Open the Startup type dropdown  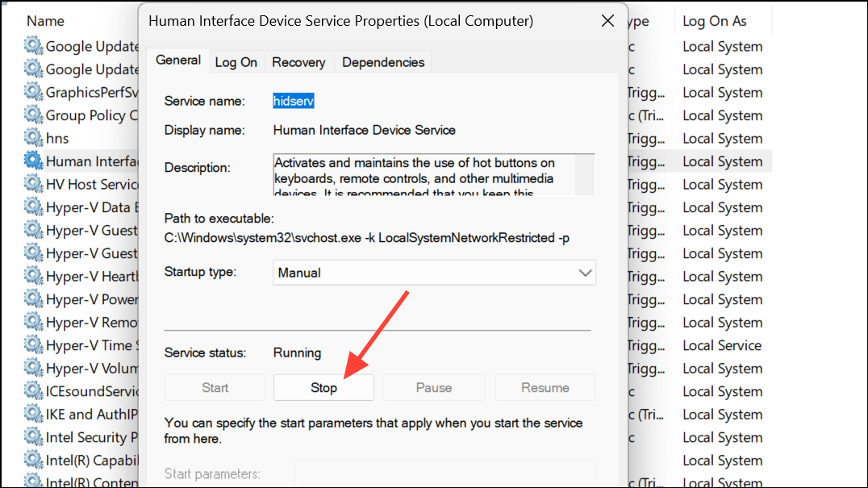coord(434,273)
